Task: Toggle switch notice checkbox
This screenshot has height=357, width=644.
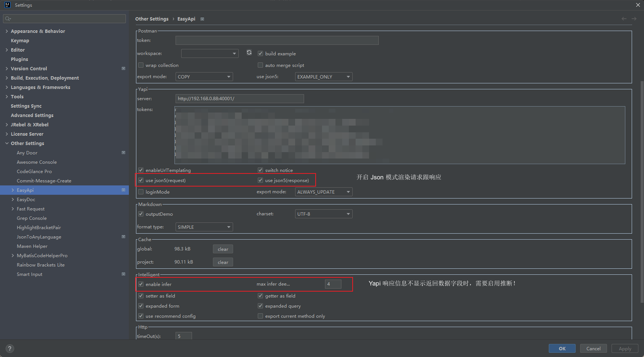Action: (x=260, y=170)
